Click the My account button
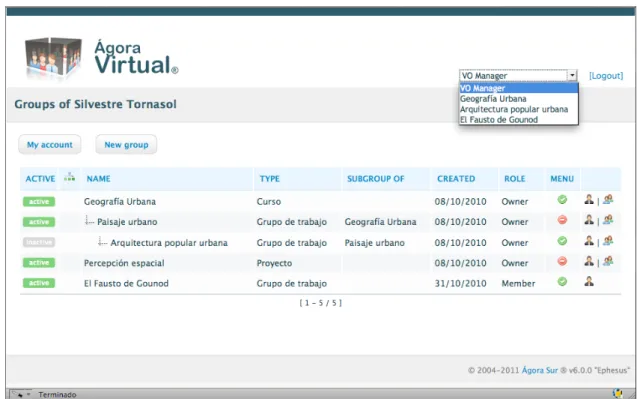This screenshot has height=399, width=637. (x=50, y=145)
